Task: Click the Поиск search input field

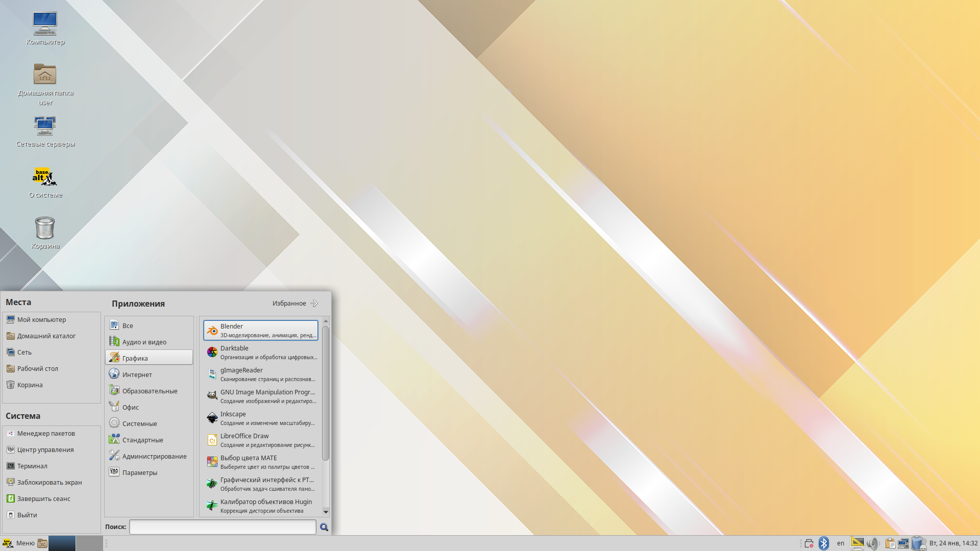Action: [223, 527]
